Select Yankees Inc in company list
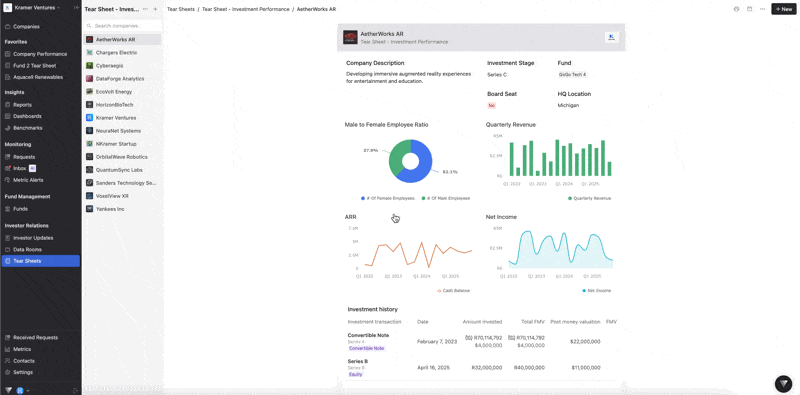This screenshot has height=395, width=800. coord(122,209)
